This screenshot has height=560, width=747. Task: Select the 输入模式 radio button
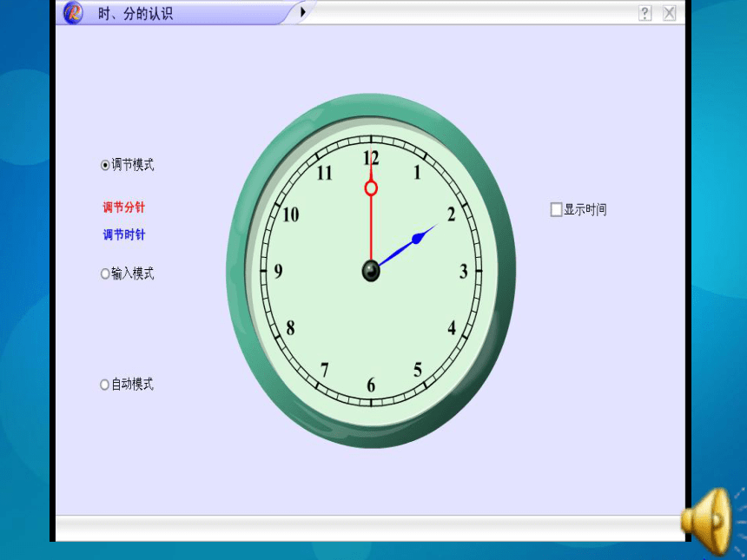point(105,273)
